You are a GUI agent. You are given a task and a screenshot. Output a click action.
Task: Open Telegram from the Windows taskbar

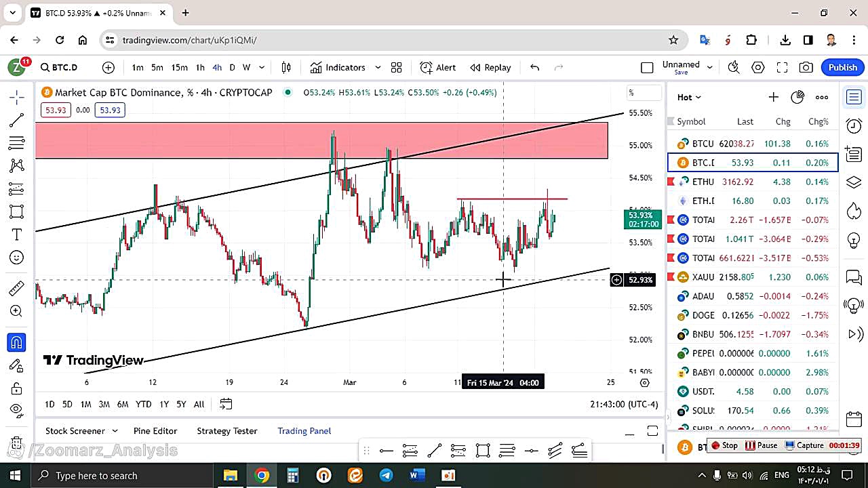(386, 475)
